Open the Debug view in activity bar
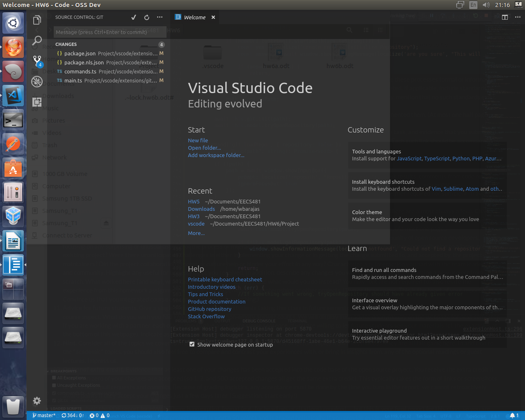 click(x=37, y=82)
